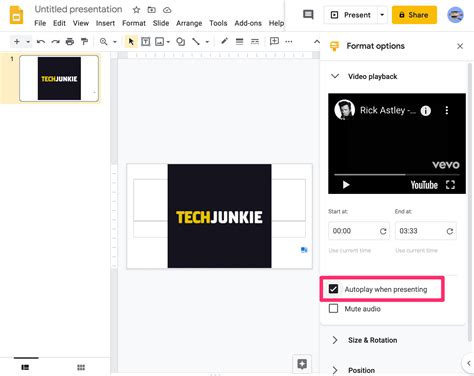Screen dimensions: 474x376
Task: Expand the Position section
Action: (335, 370)
